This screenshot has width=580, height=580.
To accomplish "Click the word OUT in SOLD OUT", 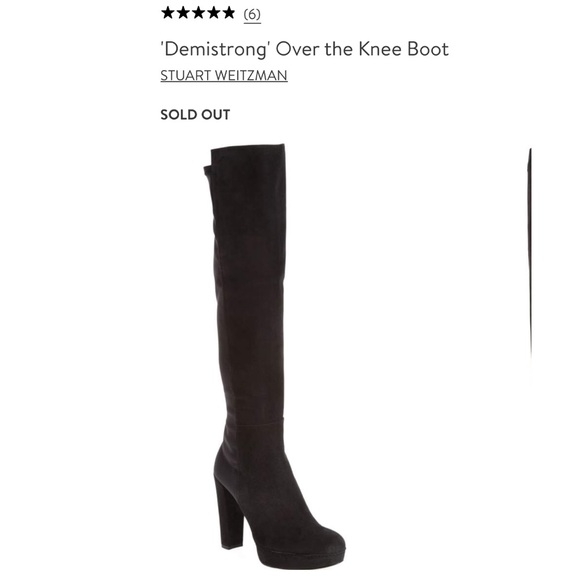I will pyautogui.click(x=215, y=115).
